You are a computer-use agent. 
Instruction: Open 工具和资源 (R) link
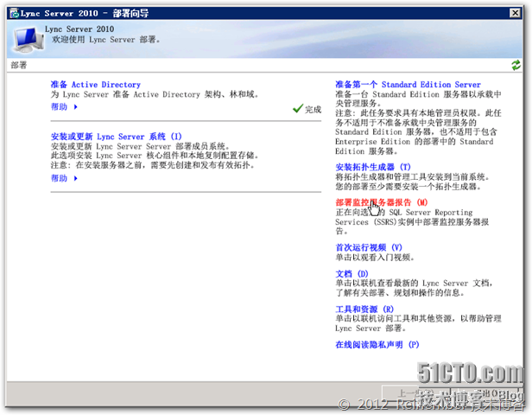click(x=364, y=309)
